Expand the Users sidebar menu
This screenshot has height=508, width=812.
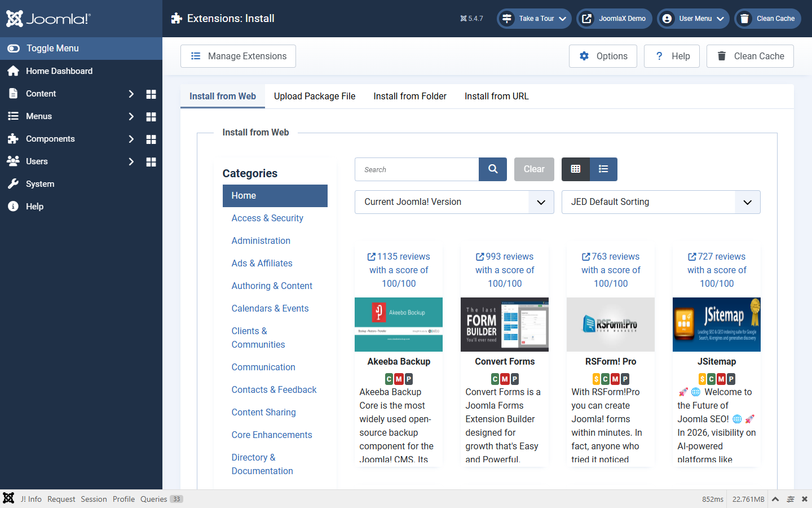[131, 161]
